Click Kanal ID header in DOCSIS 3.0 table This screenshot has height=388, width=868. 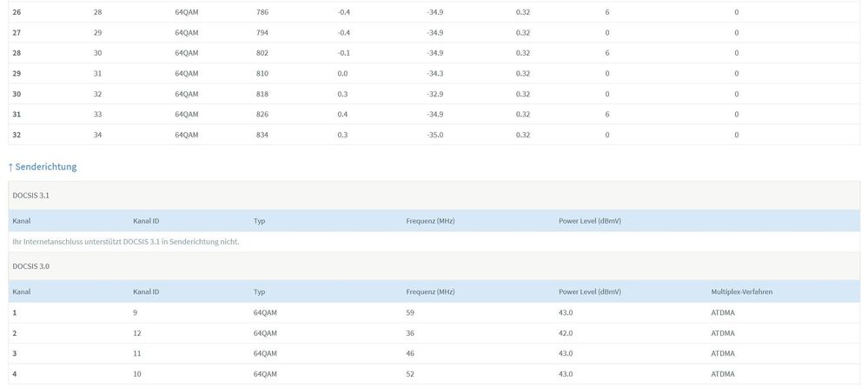click(x=146, y=291)
